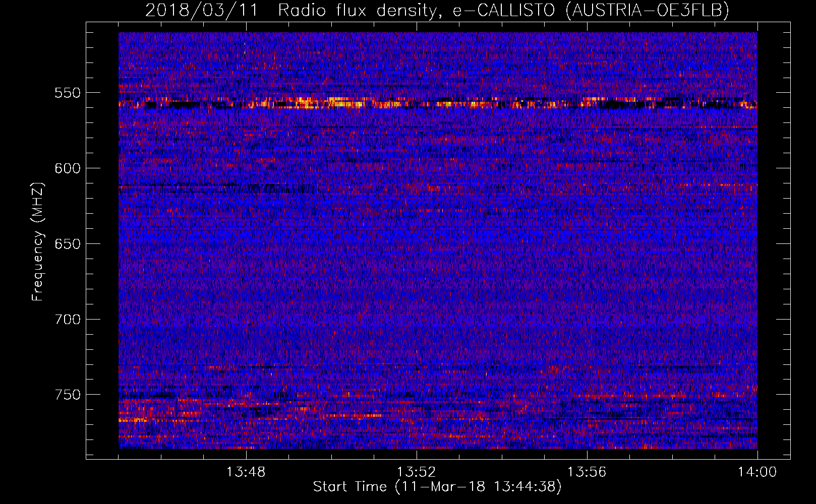Viewport: 816px width, 504px height.
Task: Click the 650 frequency tick label
Action: click(x=68, y=244)
